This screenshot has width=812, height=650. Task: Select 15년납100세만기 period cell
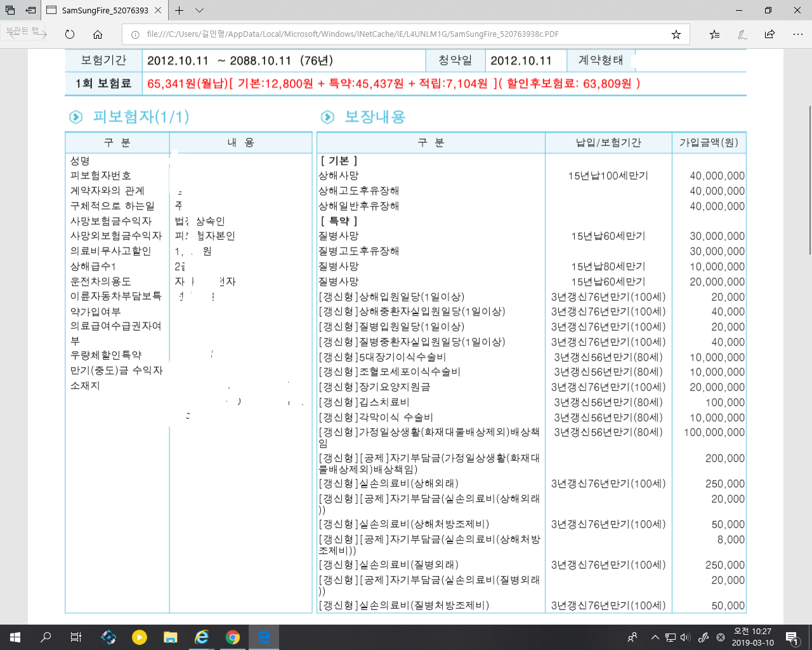(x=608, y=176)
